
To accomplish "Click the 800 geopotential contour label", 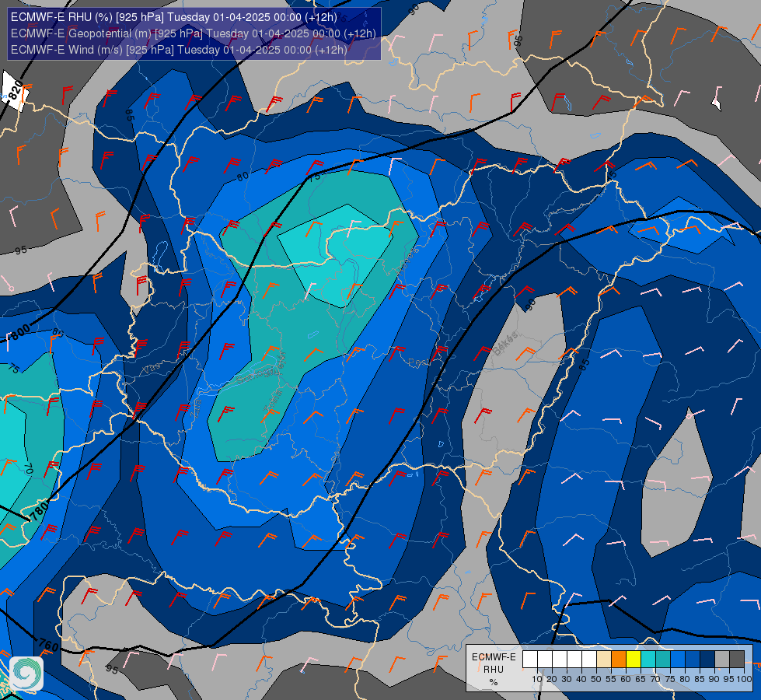I will point(20,333).
